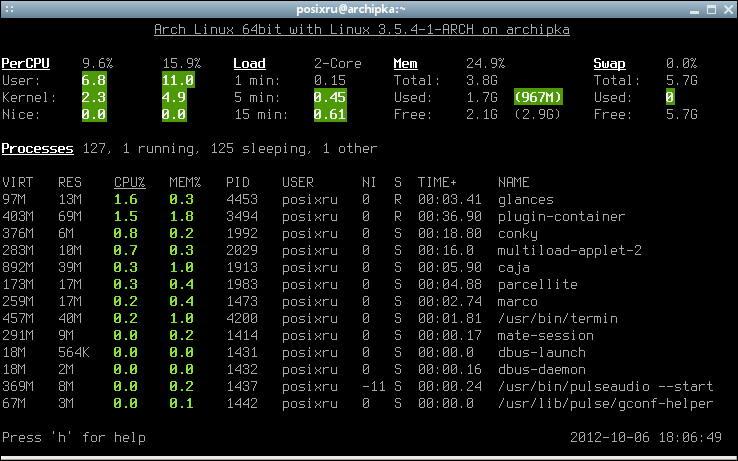Click the highlighted 6.8 User CPU value

(x=94, y=80)
